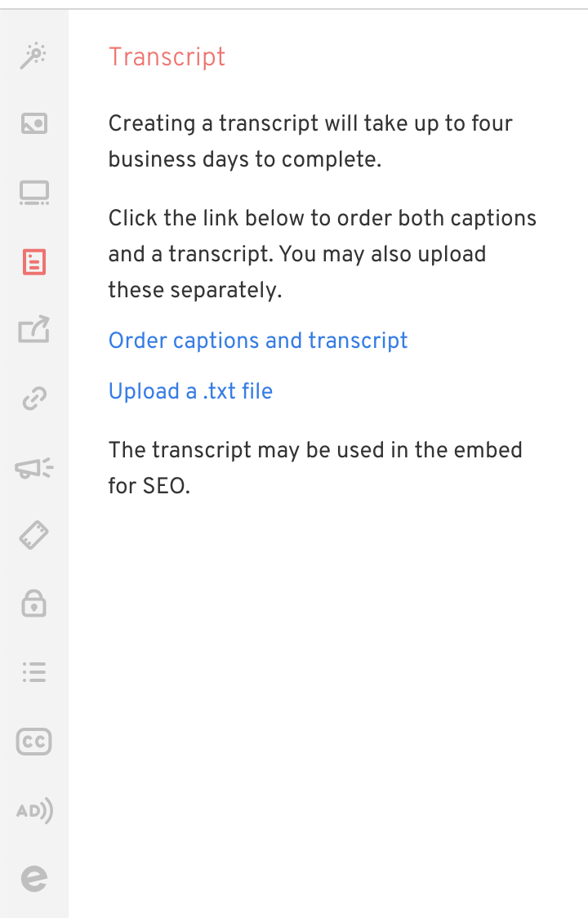Click the embed for SEO note

[x=315, y=468]
